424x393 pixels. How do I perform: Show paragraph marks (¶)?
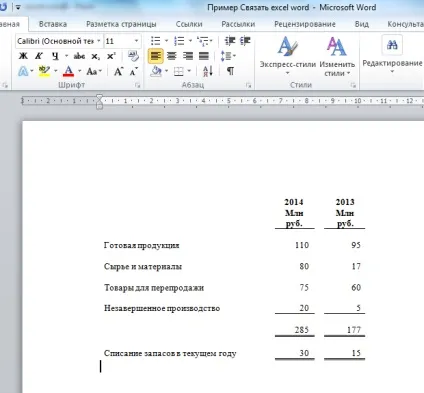230,71
